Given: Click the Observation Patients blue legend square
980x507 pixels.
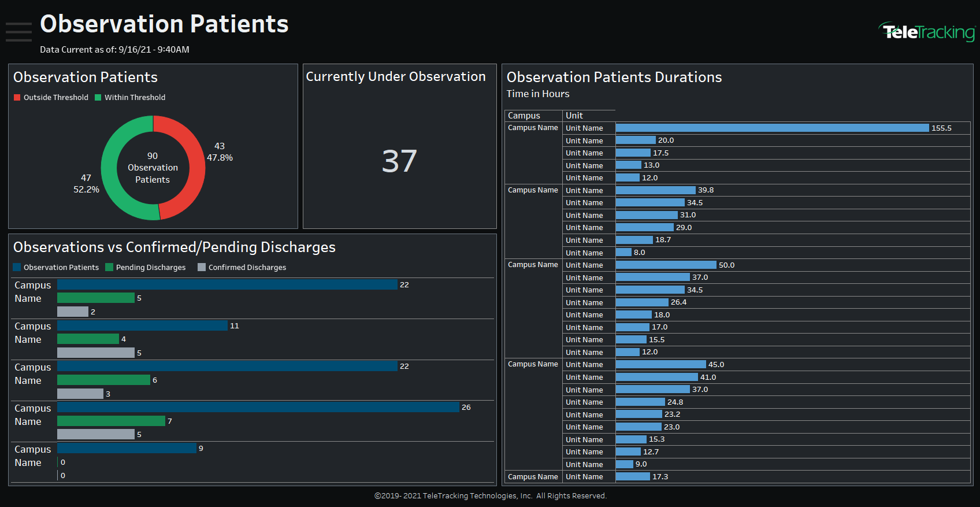Looking at the screenshot, I should coord(17,267).
